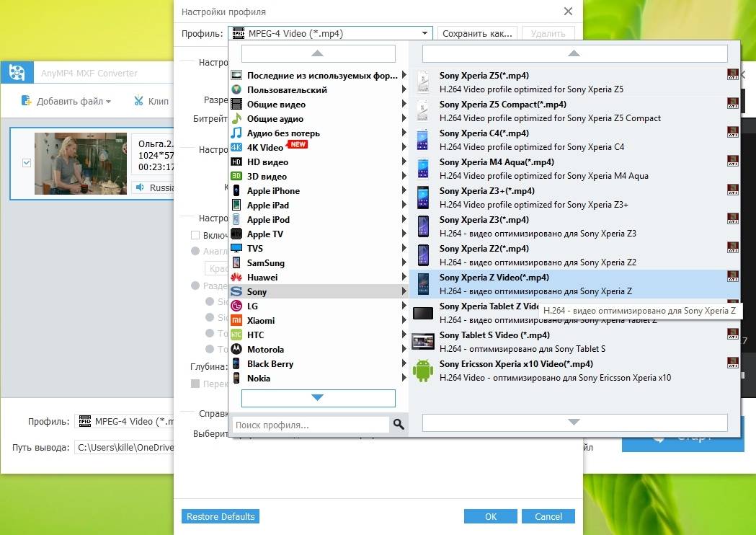Choose Sony Xperia M4 Aqua profile
Viewport: 756px width, 535px height.
click(574, 169)
